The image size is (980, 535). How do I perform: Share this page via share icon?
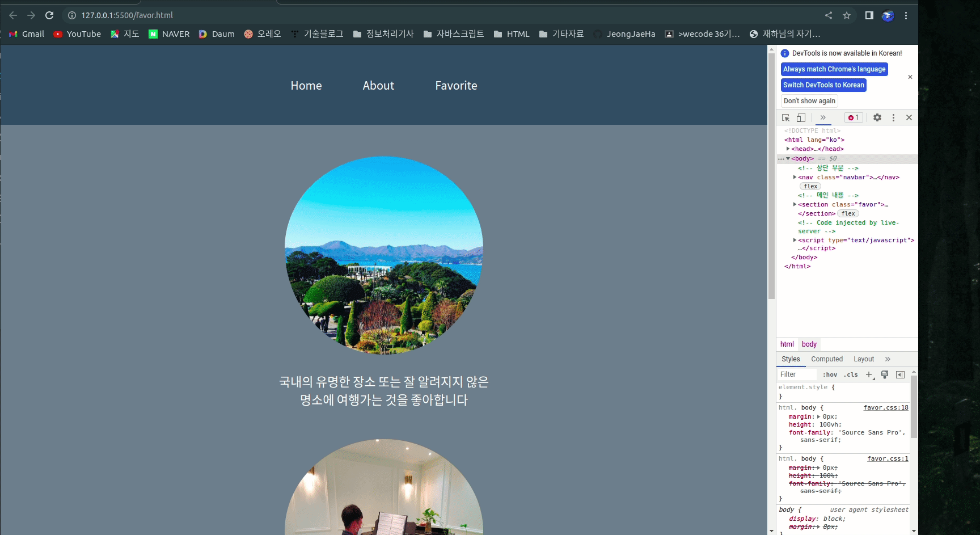coord(829,15)
